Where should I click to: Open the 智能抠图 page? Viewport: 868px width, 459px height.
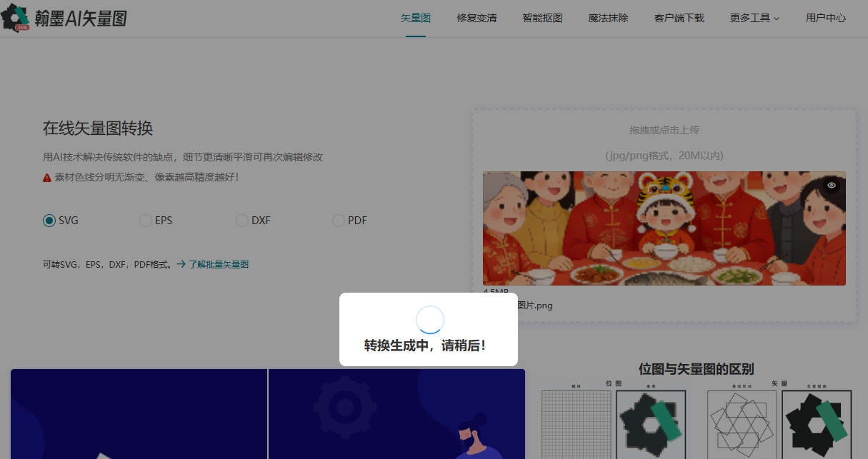coord(542,18)
